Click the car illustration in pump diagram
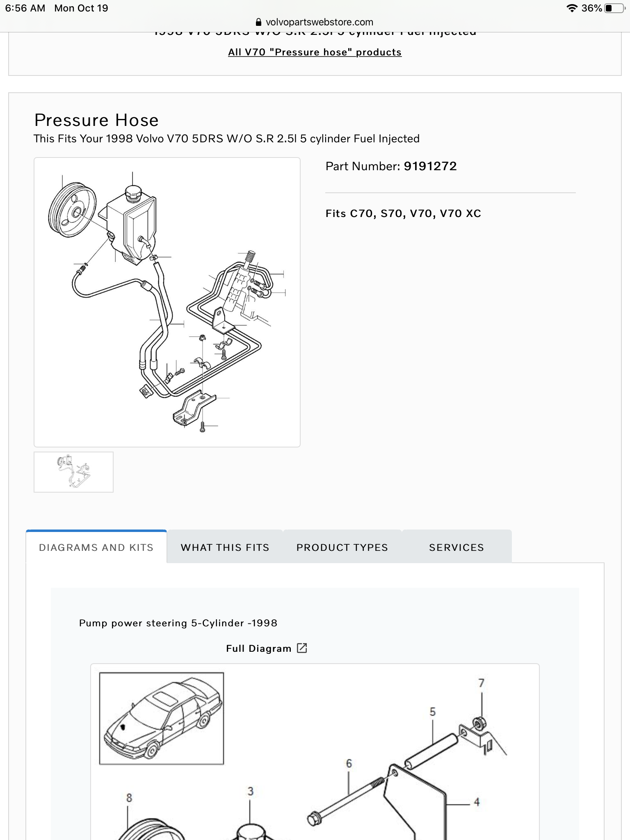 coord(162,719)
